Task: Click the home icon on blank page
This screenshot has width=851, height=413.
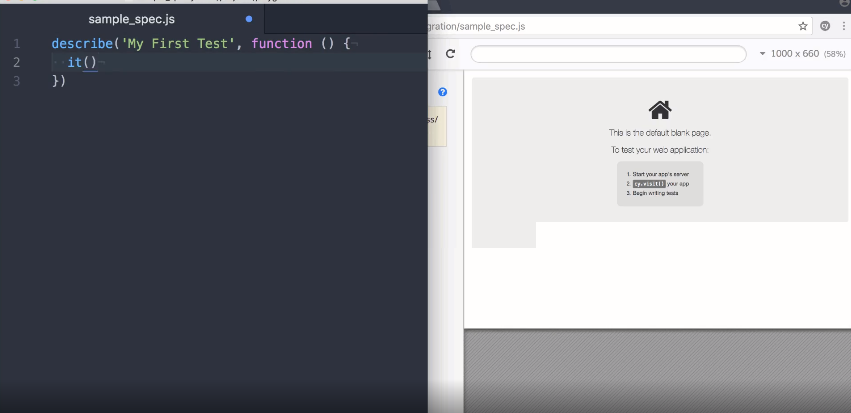Action: pos(659,110)
